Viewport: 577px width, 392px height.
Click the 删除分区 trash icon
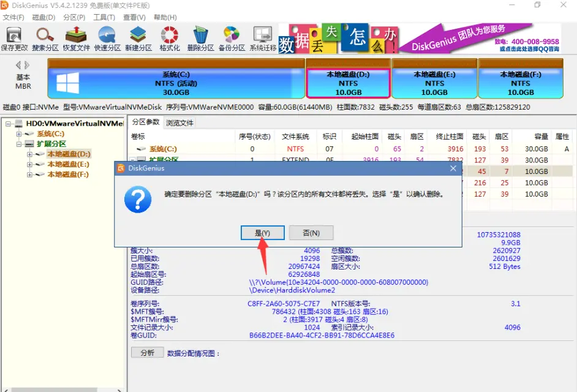pyautogui.click(x=200, y=39)
